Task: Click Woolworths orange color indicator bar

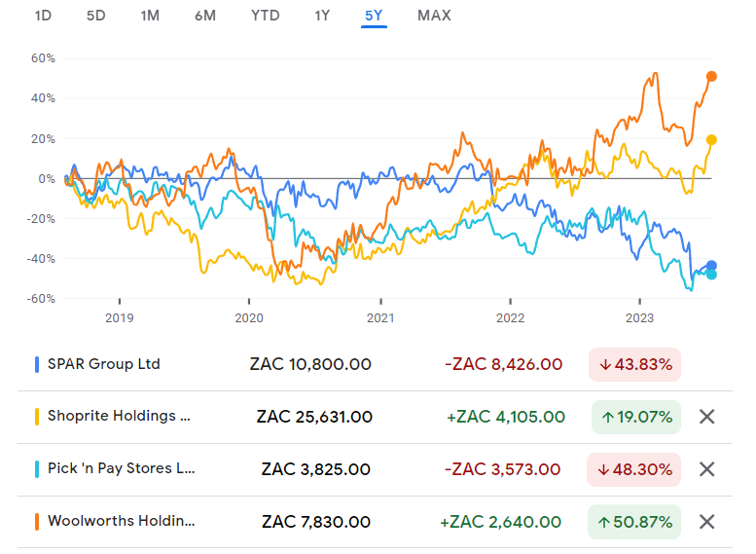Action: (x=37, y=522)
